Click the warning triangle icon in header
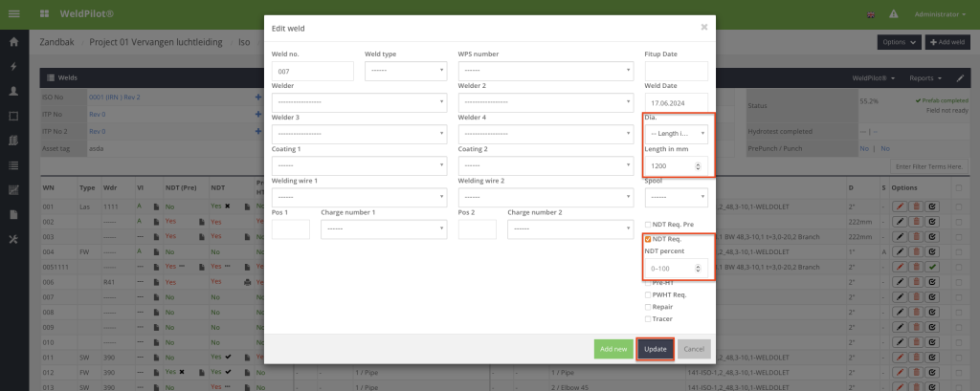 click(x=893, y=14)
